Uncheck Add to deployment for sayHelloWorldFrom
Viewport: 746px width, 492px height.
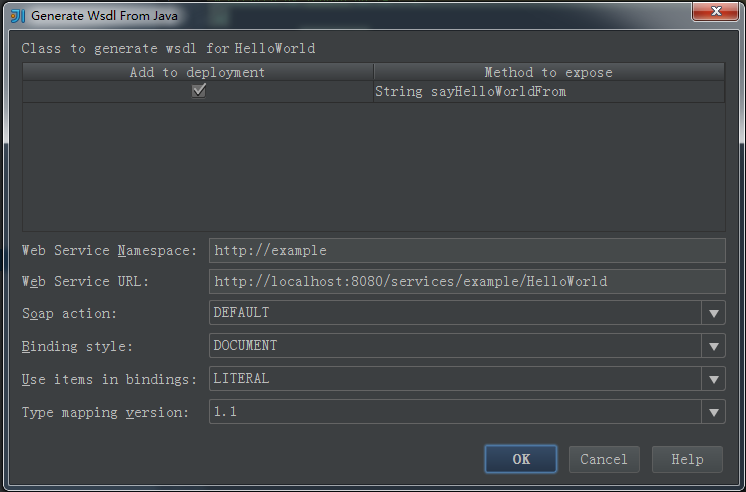(x=199, y=90)
